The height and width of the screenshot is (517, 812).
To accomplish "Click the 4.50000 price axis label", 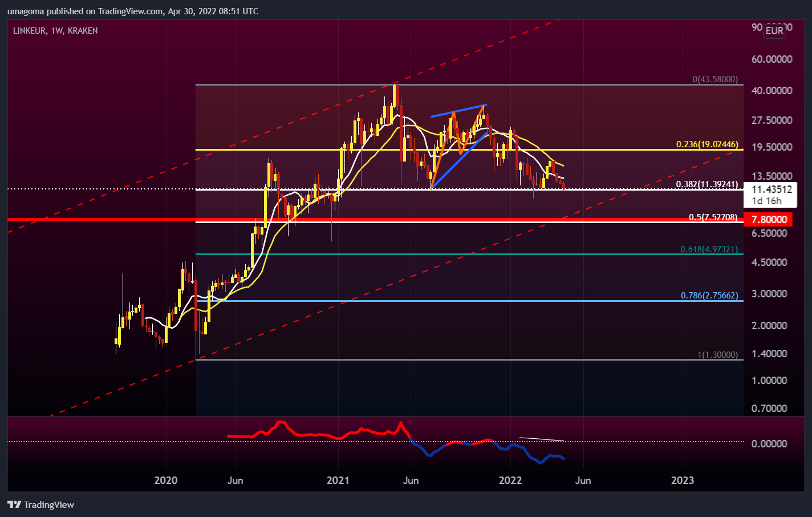I will (x=769, y=262).
